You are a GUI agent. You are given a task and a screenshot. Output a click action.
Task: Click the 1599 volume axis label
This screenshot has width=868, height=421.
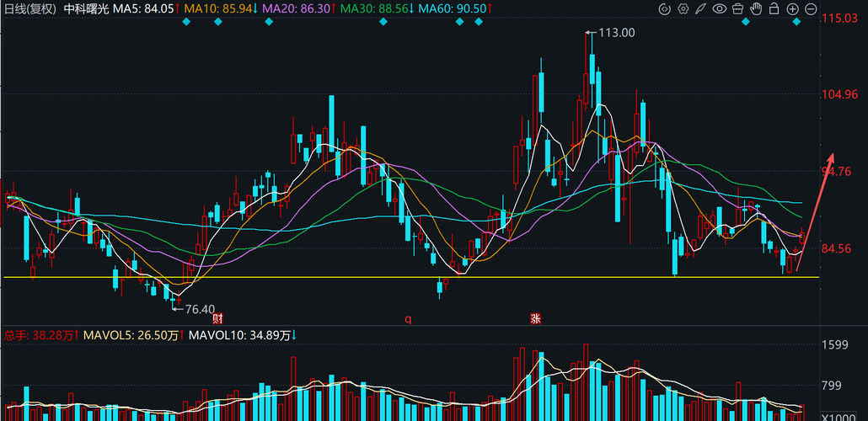tap(833, 345)
